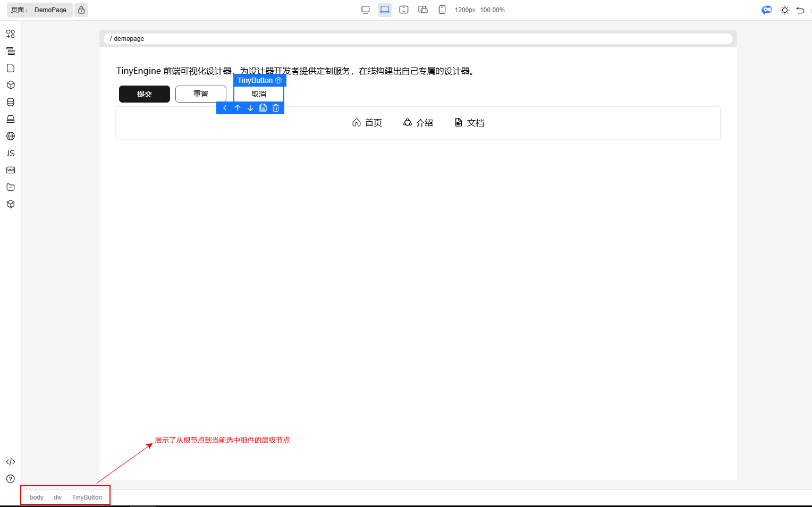Click the trash icon to delete TinyButton
The height and width of the screenshot is (507, 812).
click(276, 108)
